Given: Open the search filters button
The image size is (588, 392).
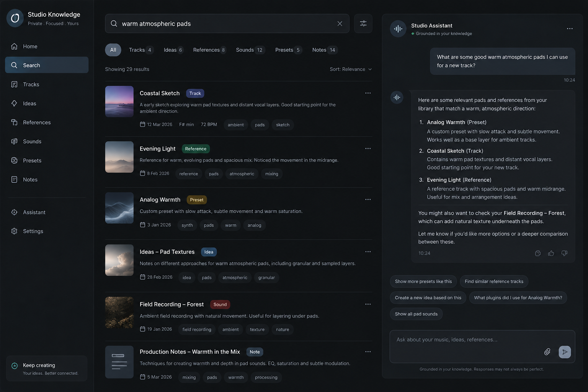Looking at the screenshot, I should click(363, 24).
